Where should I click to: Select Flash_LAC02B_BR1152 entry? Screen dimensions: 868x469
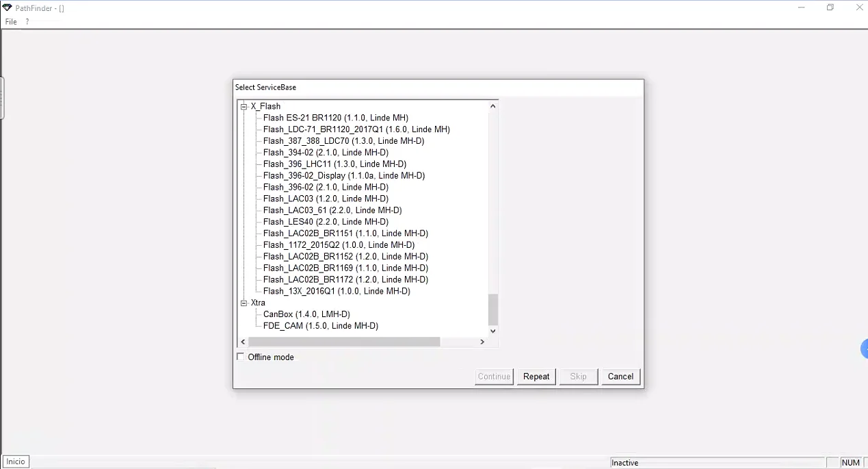[x=345, y=257]
